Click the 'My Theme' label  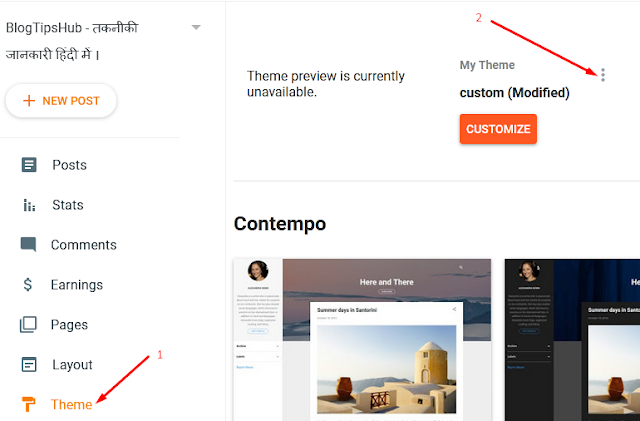[487, 65]
